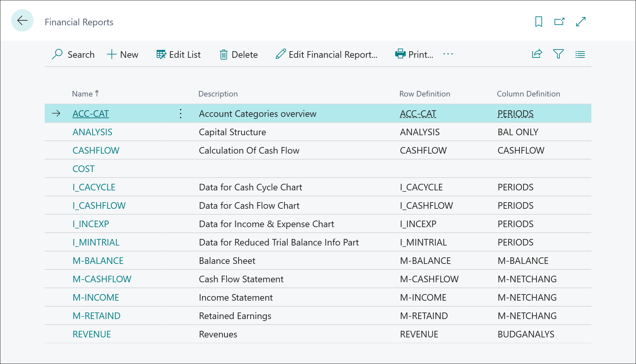Screen dimensions: 636x364
Task: Open the Search function
Action: point(73,54)
